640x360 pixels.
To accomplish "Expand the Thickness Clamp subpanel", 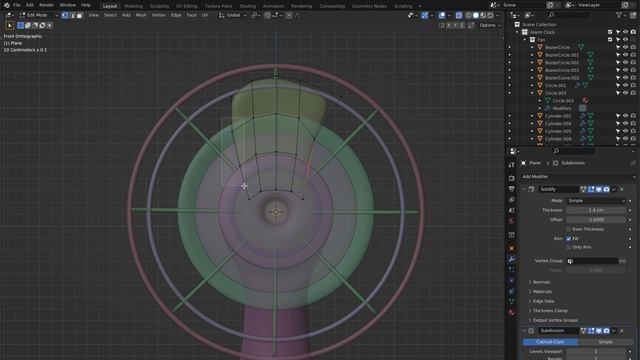I will [x=550, y=311].
